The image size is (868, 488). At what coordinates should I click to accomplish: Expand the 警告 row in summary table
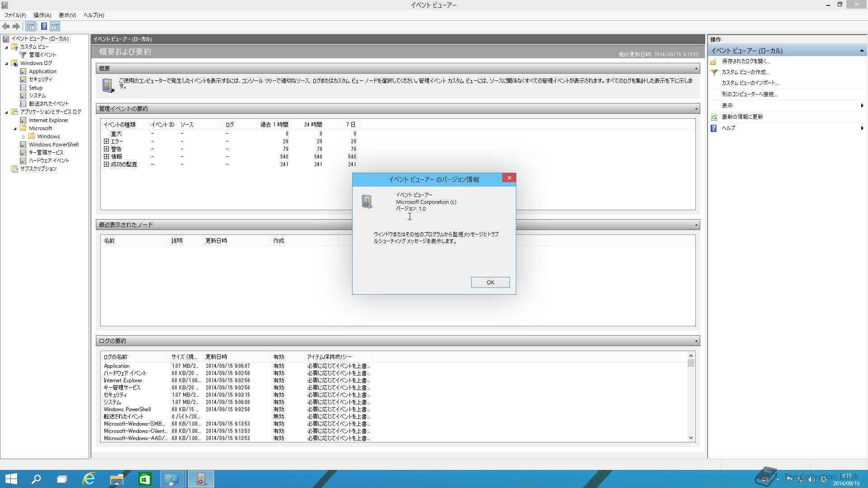click(106, 149)
